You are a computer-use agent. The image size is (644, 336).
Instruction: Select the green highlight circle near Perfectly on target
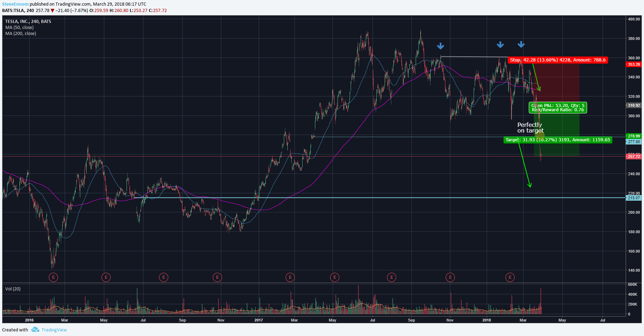[540, 135]
